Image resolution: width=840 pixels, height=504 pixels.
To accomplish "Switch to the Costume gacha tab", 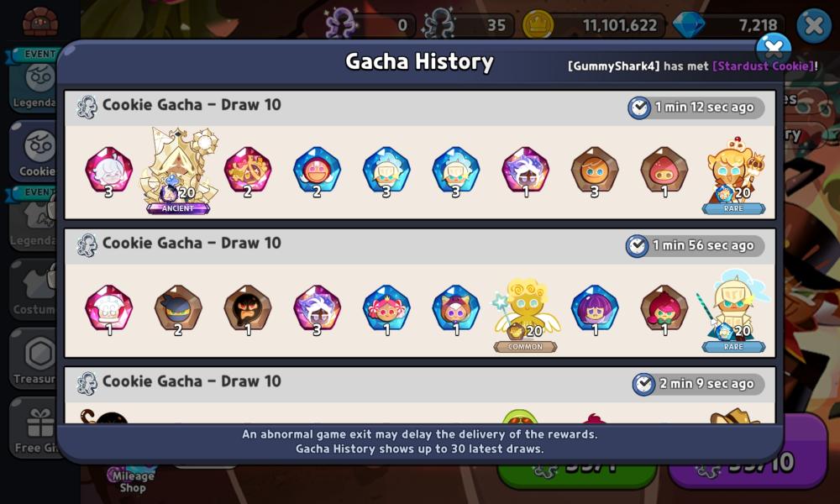I will point(34,290).
